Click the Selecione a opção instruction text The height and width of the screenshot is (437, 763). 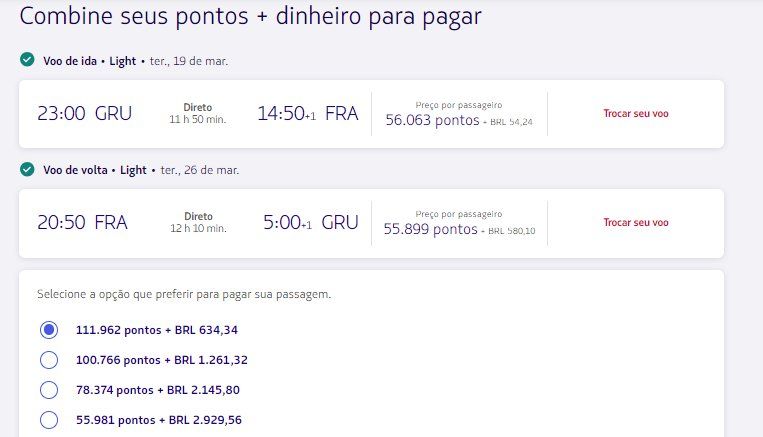(x=184, y=294)
